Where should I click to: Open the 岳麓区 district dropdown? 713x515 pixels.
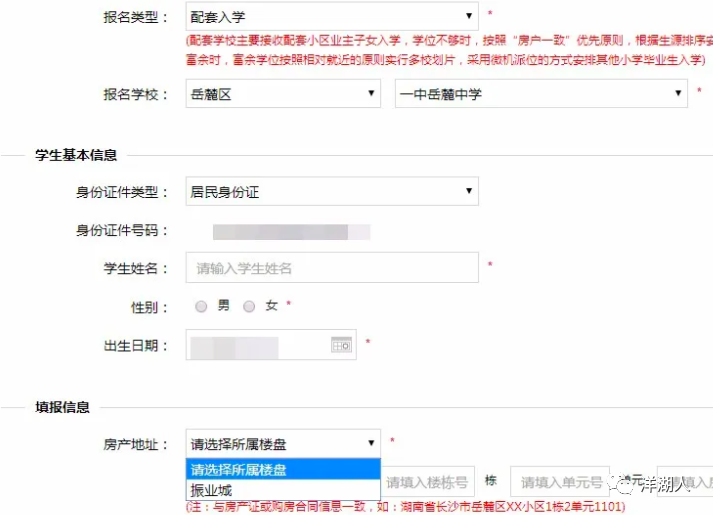pyautogui.click(x=283, y=94)
